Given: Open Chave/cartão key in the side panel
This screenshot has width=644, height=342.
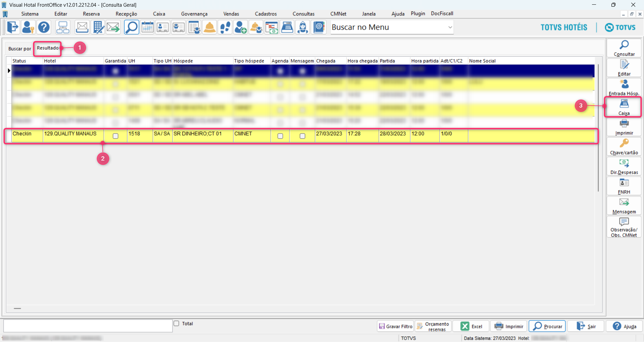Looking at the screenshot, I should (x=624, y=147).
